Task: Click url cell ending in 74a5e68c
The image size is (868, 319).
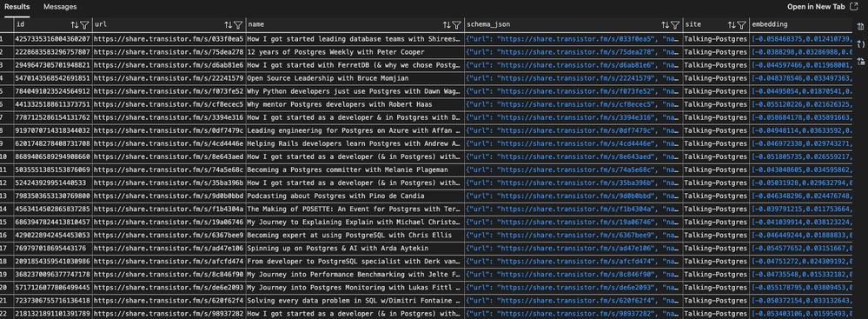Action: (x=169, y=170)
